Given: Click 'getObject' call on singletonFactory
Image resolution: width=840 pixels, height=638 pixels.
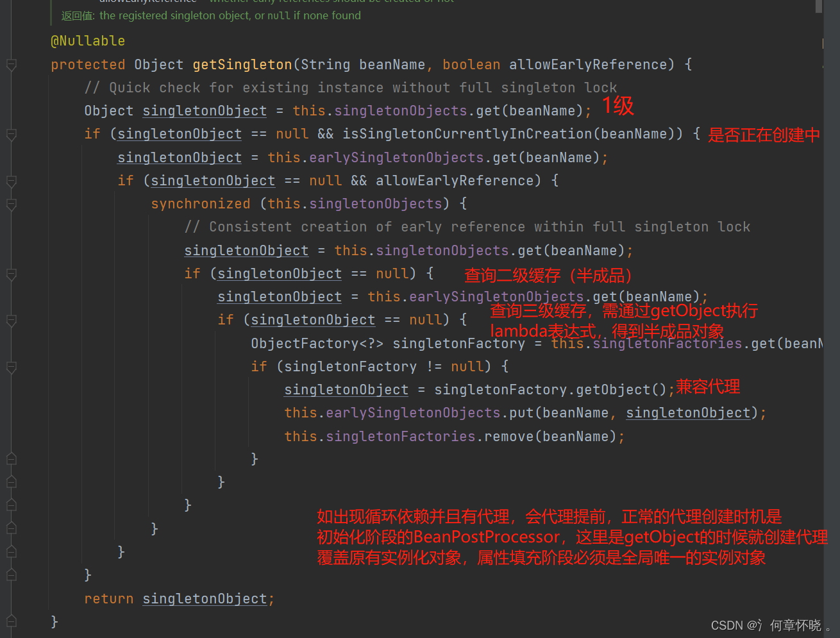Looking at the screenshot, I should point(613,390).
